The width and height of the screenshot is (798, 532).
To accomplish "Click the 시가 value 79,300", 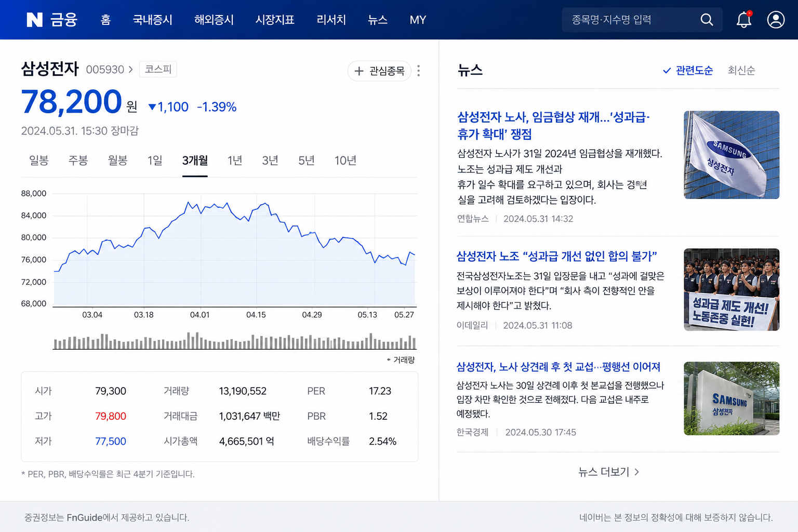I will pyautogui.click(x=111, y=391).
